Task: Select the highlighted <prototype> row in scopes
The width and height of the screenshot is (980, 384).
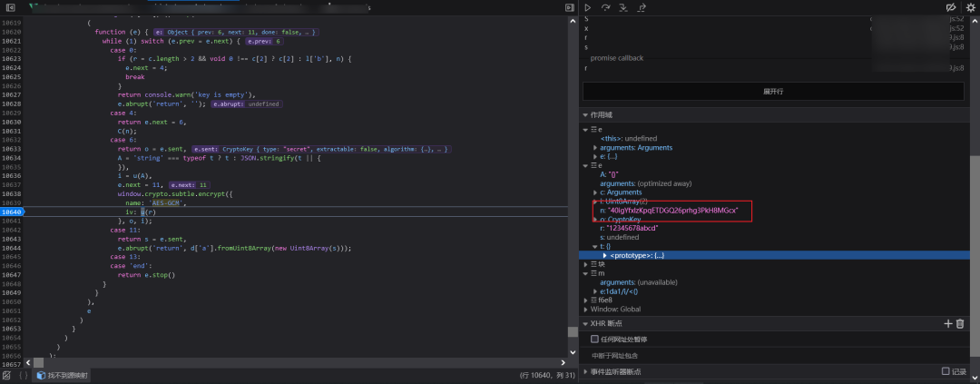Action: click(x=639, y=255)
